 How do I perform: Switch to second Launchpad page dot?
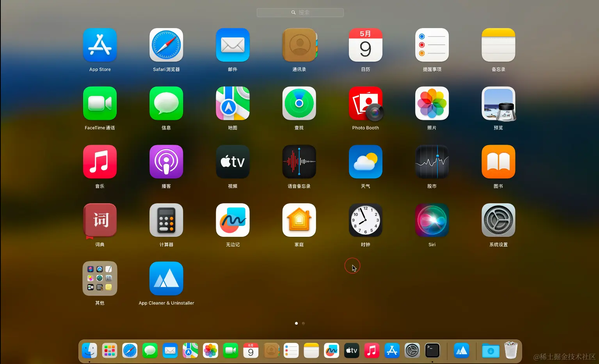pos(303,323)
